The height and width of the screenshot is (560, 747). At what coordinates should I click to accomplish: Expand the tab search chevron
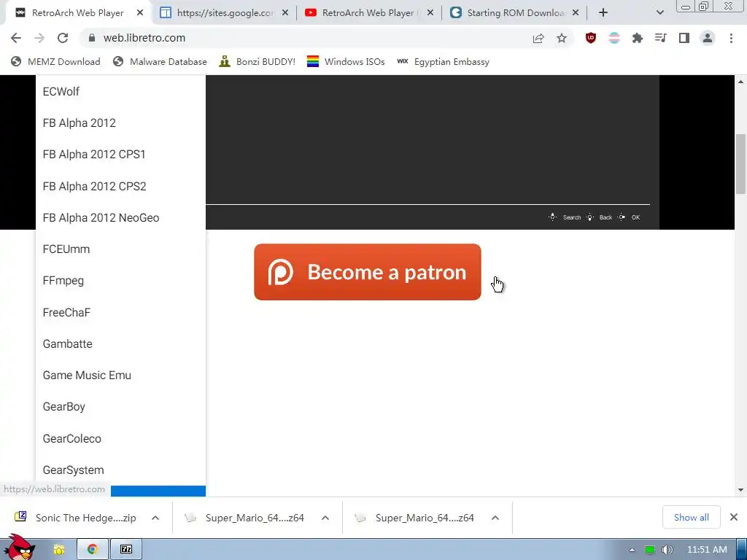tap(659, 13)
